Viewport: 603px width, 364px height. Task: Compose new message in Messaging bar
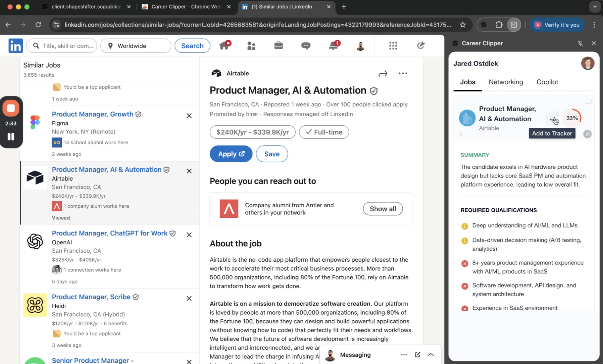(x=417, y=354)
